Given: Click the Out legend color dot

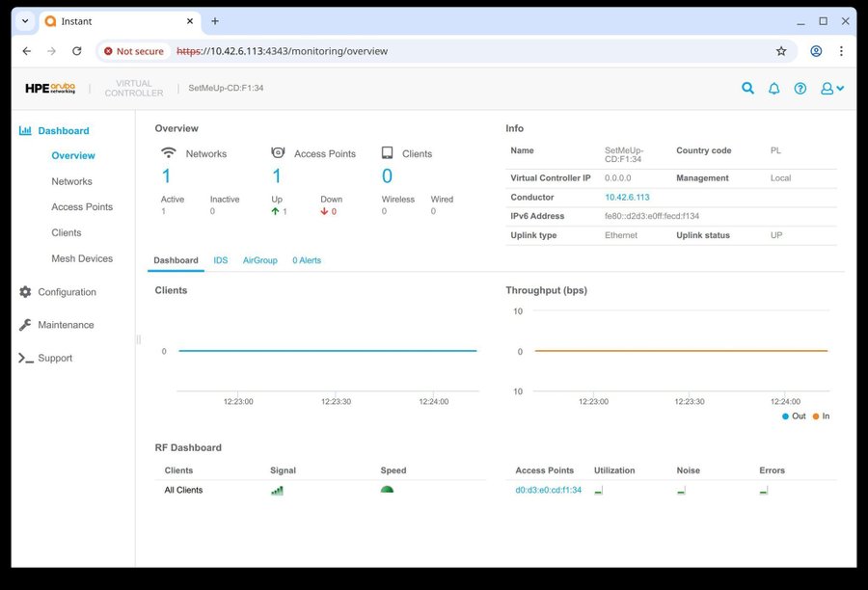Looking at the screenshot, I should click(785, 416).
